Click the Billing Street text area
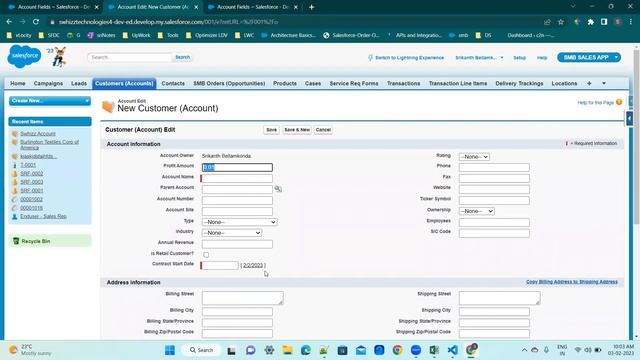Viewport: 640px width, 360px height. coord(242,298)
